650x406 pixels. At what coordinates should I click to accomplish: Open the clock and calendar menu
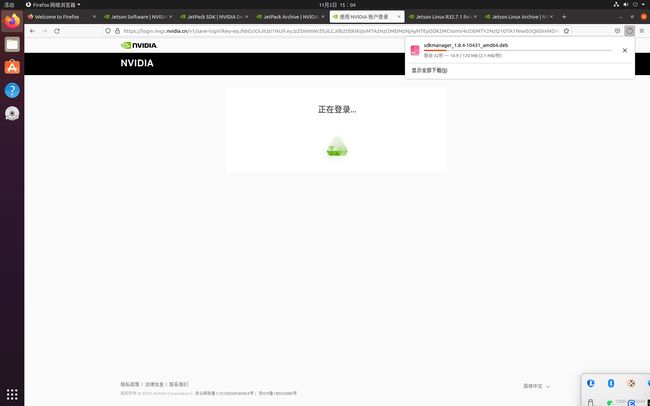coord(337,5)
